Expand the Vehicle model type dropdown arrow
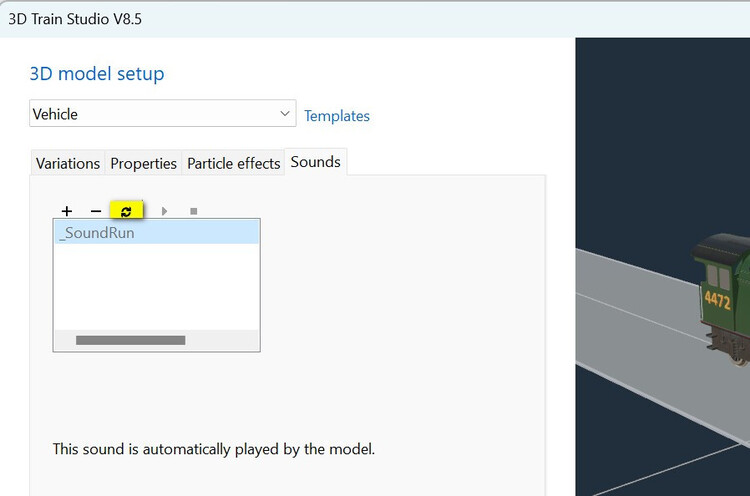This screenshot has width=750, height=496. click(x=285, y=114)
